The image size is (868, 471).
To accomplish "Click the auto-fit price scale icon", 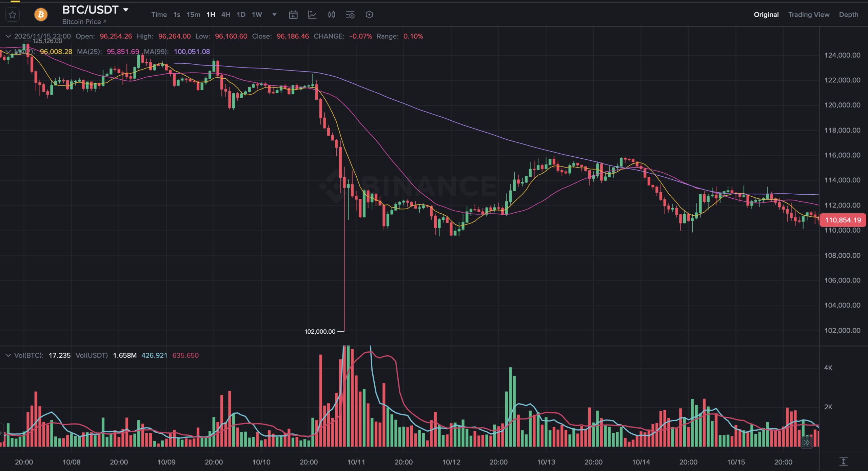I will (x=843, y=462).
